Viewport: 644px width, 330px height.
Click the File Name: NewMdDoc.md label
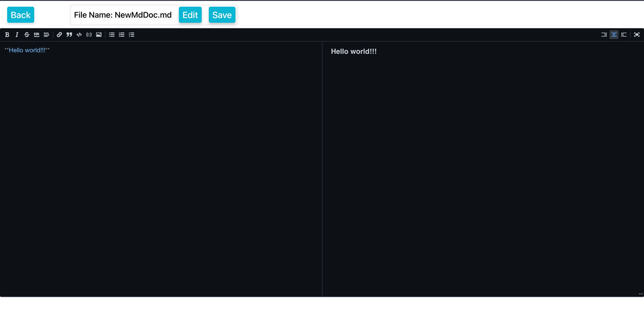123,15
